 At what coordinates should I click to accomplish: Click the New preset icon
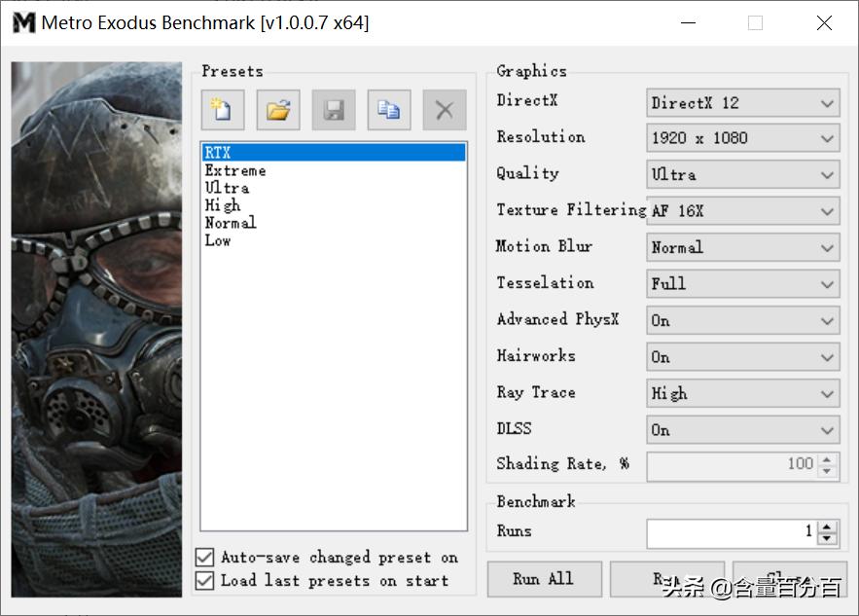223,110
